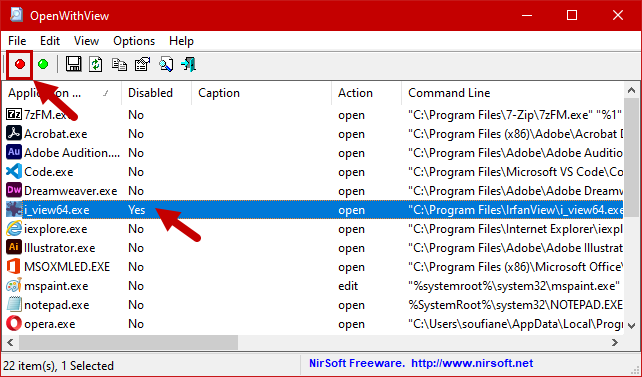
Task: Select the opera.exe file name
Action: click(x=50, y=324)
